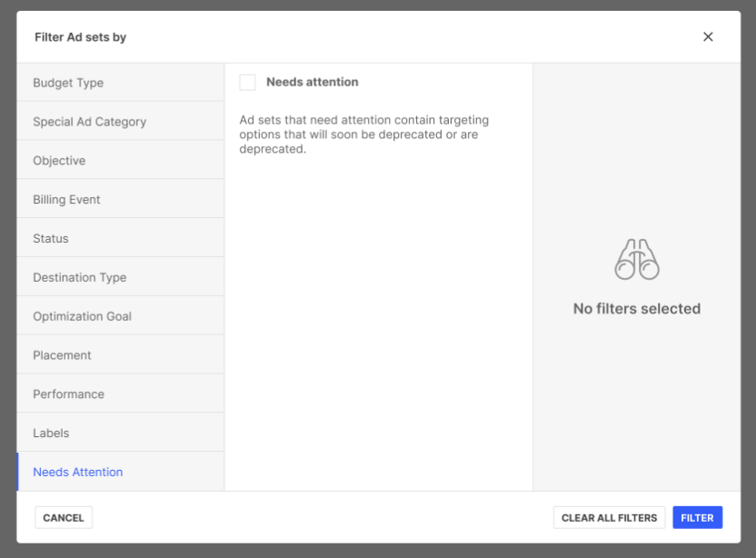Switch to the Objective filter tab
The width and height of the screenshot is (756, 558).
(x=59, y=161)
